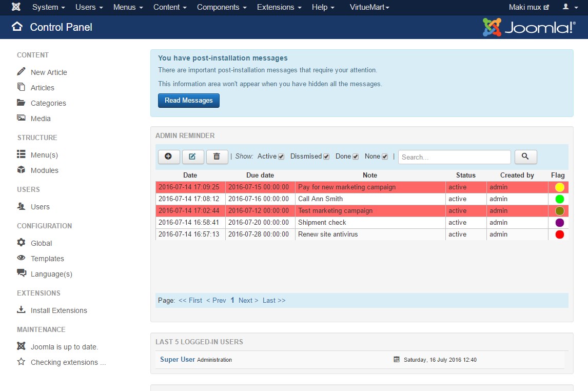Toggle the Done checkbox in Admin Reminder

click(x=356, y=157)
